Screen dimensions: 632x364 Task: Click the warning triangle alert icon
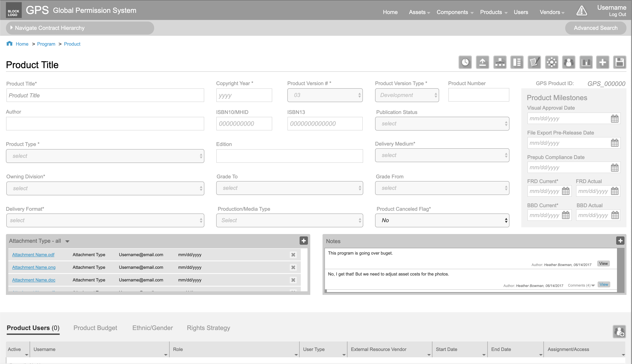tap(581, 11)
